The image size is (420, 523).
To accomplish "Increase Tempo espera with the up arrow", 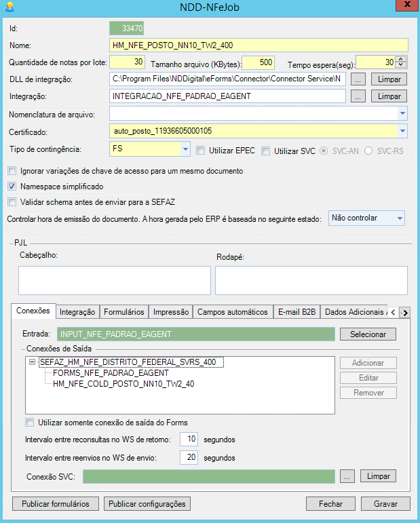I will 400,60.
